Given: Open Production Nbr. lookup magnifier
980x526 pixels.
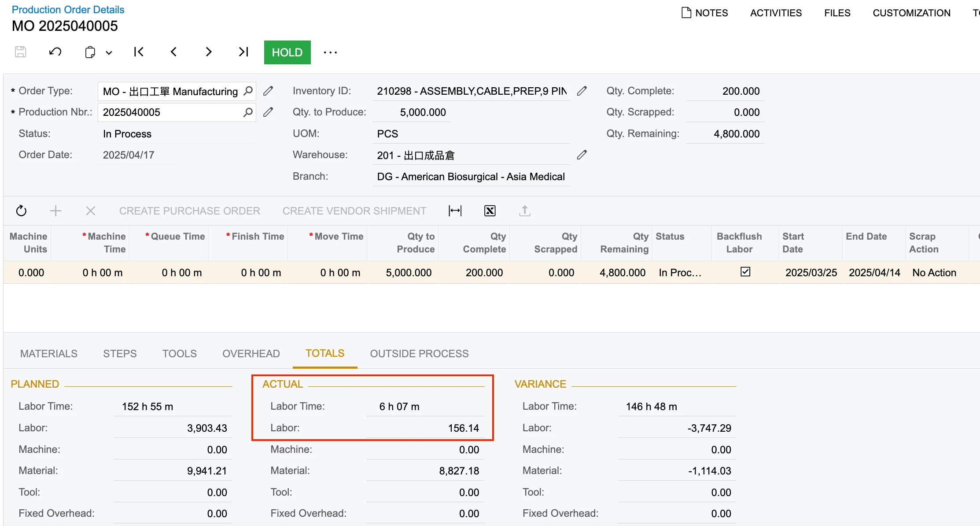Looking at the screenshot, I should point(248,112).
